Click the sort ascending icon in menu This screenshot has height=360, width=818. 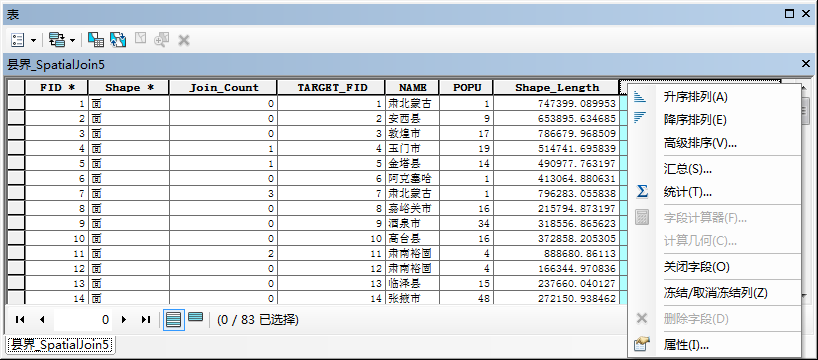pyautogui.click(x=640, y=97)
